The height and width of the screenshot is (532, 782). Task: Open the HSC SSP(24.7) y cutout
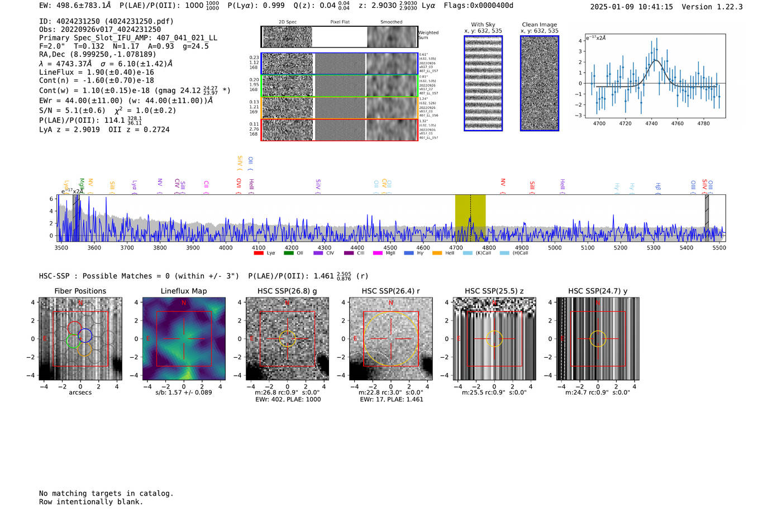(x=598, y=339)
